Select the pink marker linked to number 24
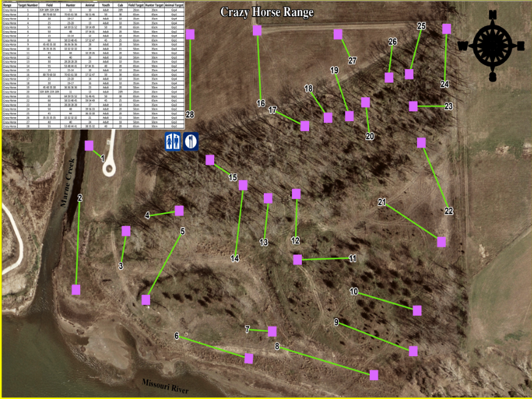Screen dimensions: 532x399 click(446, 29)
